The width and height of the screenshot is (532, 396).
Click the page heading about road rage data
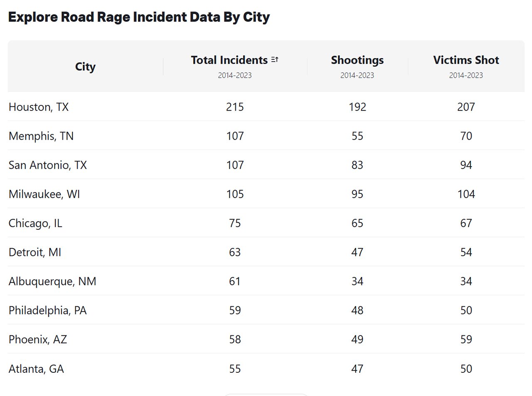pyautogui.click(x=139, y=17)
